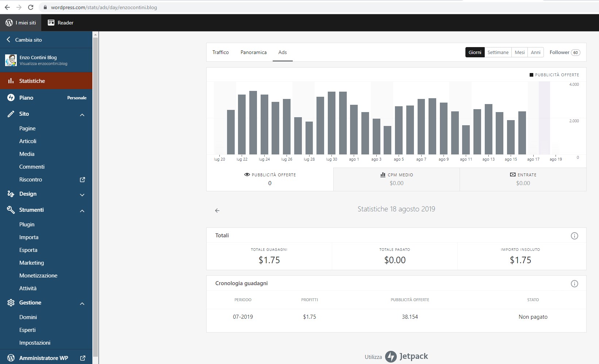
Task: Switch to the Traffico tab
Action: (x=220, y=52)
